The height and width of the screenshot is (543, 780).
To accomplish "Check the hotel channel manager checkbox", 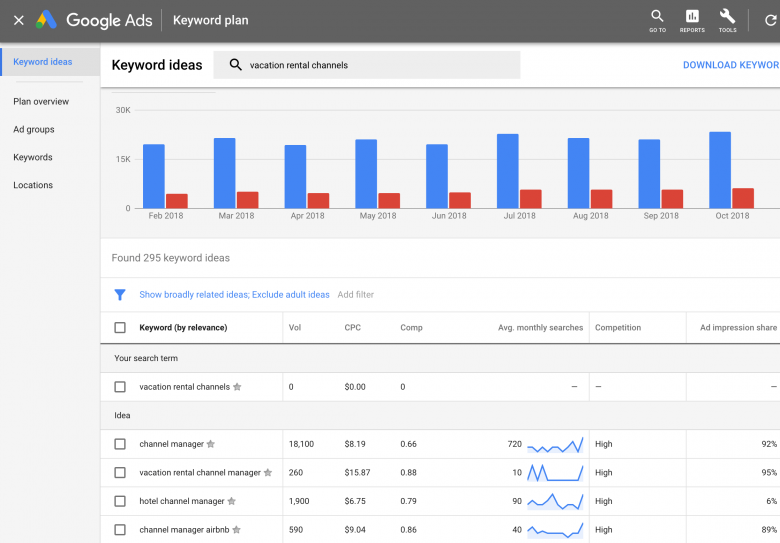I will click(120, 501).
